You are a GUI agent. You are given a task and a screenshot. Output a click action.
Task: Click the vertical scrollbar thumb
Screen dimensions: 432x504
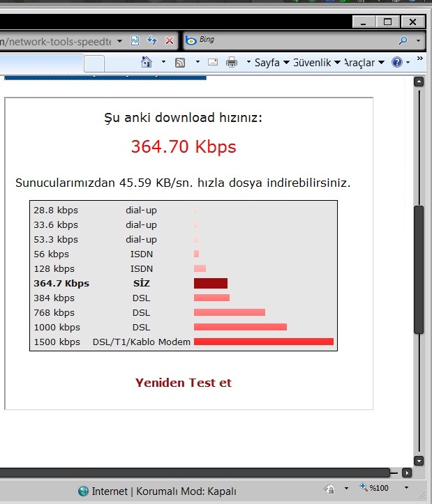[x=419, y=268]
